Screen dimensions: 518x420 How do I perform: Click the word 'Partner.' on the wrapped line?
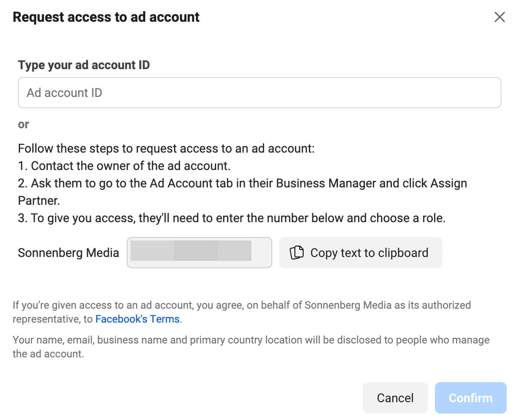pyautogui.click(x=39, y=201)
